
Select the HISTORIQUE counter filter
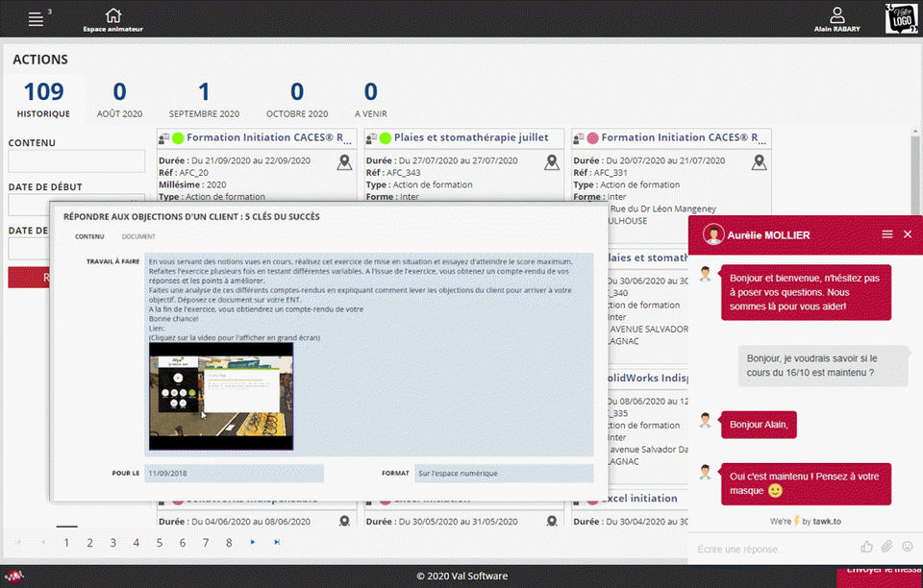click(x=43, y=100)
